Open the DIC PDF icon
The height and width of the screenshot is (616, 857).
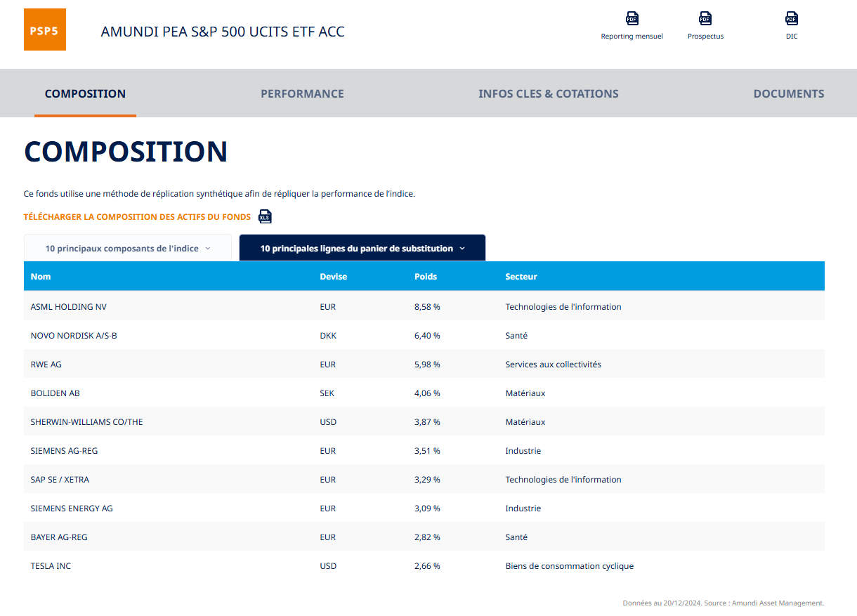[792, 18]
